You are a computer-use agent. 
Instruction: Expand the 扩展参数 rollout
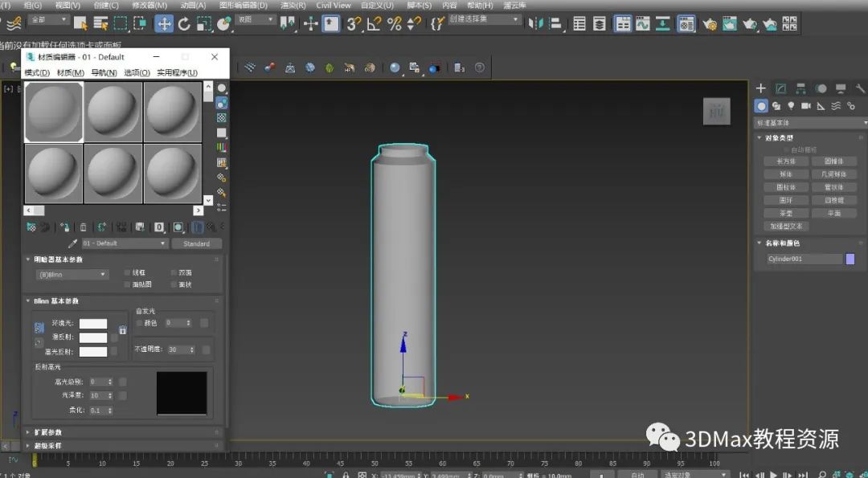[x=47, y=432]
